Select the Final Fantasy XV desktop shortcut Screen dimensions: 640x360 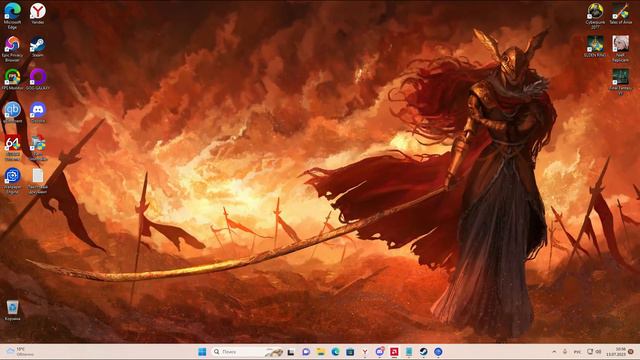[x=620, y=82]
